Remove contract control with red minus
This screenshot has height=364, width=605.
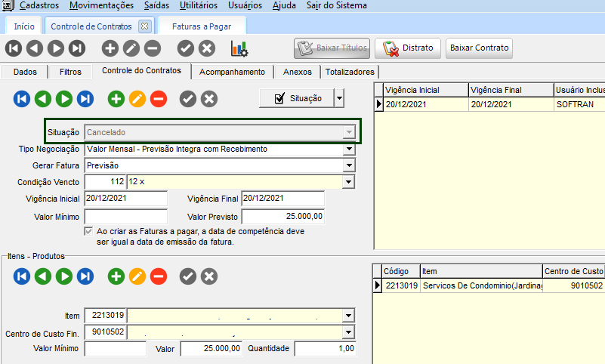point(159,99)
